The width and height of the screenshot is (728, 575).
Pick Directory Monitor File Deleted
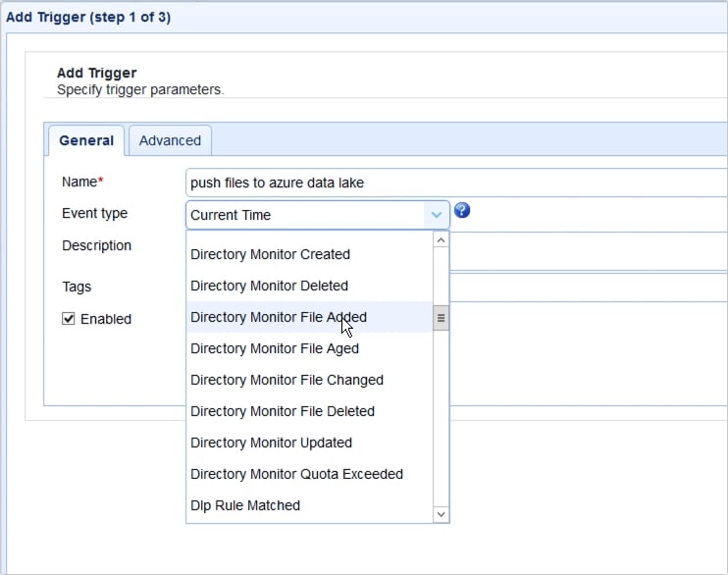point(283,411)
